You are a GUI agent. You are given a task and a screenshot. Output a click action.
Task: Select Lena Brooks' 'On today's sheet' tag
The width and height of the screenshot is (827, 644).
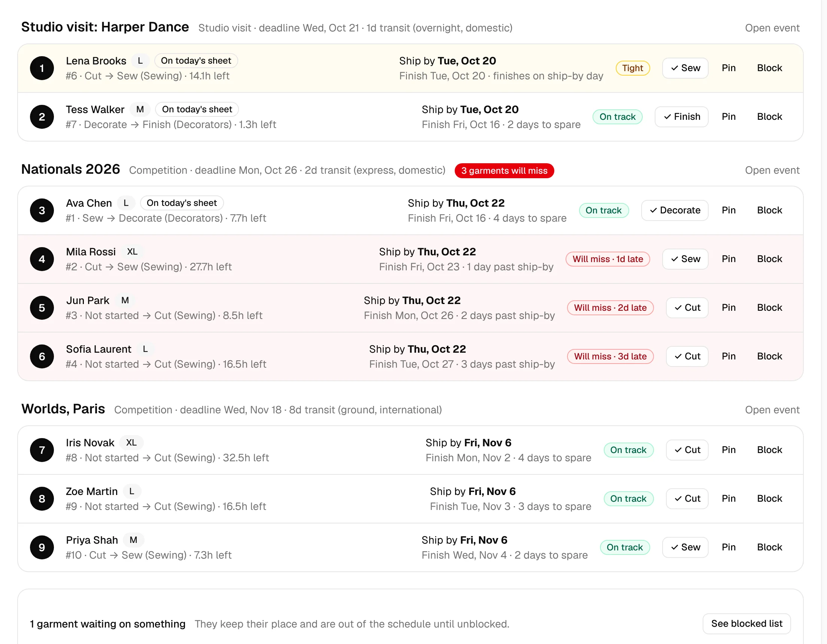196,61
